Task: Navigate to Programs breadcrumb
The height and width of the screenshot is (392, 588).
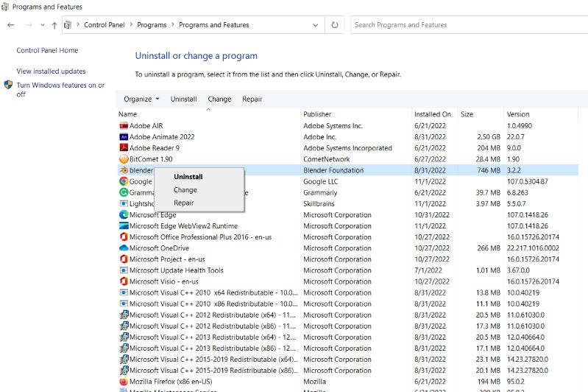Action: [x=152, y=25]
